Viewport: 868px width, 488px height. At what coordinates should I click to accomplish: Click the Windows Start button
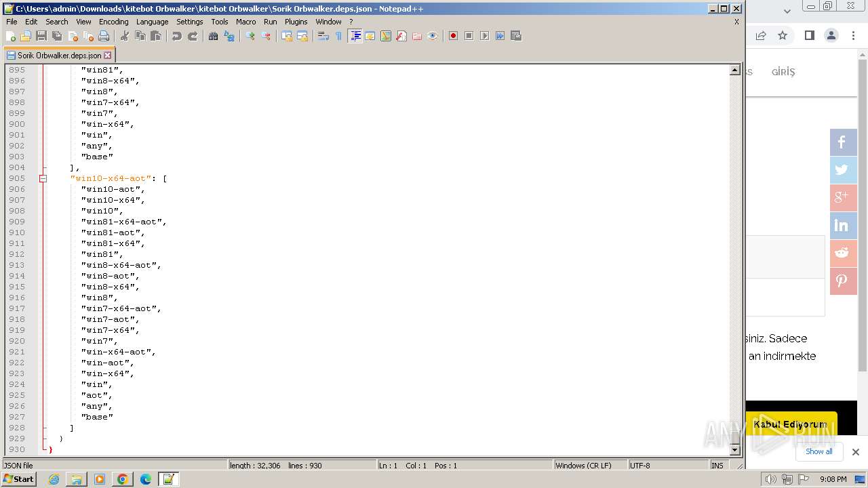click(19, 479)
